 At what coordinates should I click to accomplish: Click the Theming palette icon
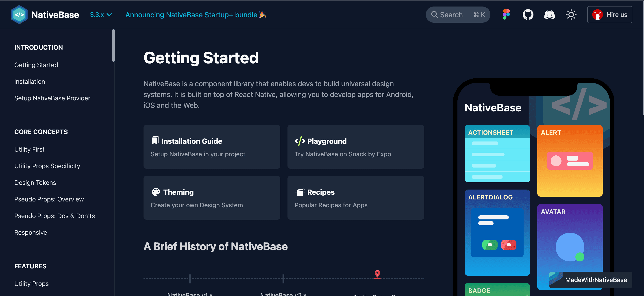tap(156, 192)
